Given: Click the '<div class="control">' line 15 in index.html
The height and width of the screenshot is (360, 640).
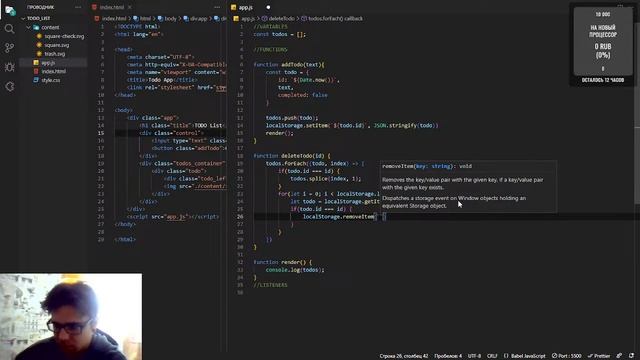Looking at the screenshot, I should [171, 133].
